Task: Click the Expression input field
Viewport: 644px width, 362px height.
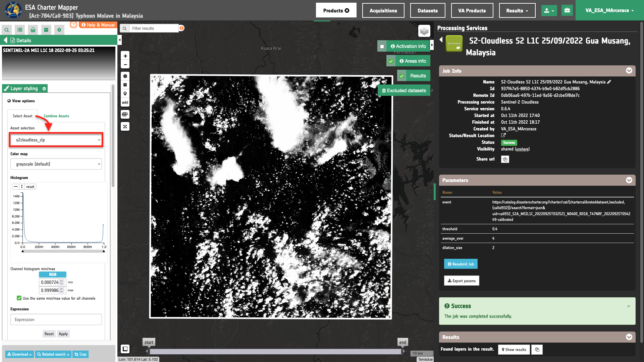Action: tap(56, 319)
